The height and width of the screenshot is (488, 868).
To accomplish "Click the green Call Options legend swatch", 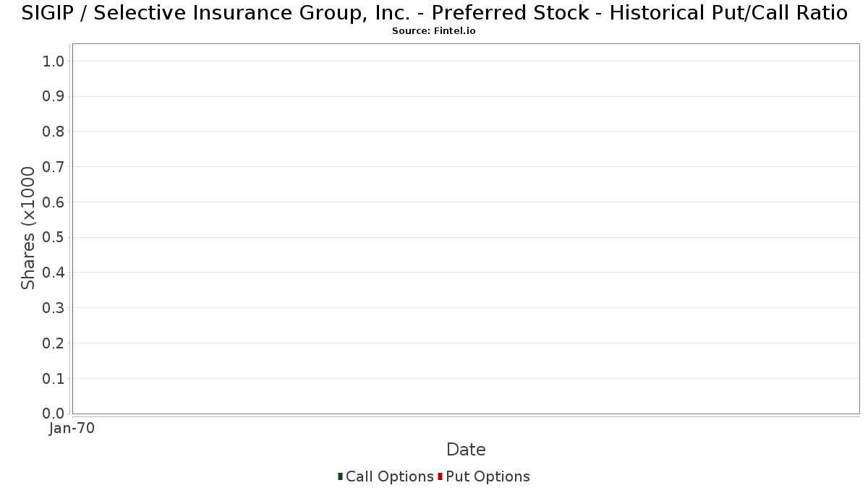I will coord(340,476).
